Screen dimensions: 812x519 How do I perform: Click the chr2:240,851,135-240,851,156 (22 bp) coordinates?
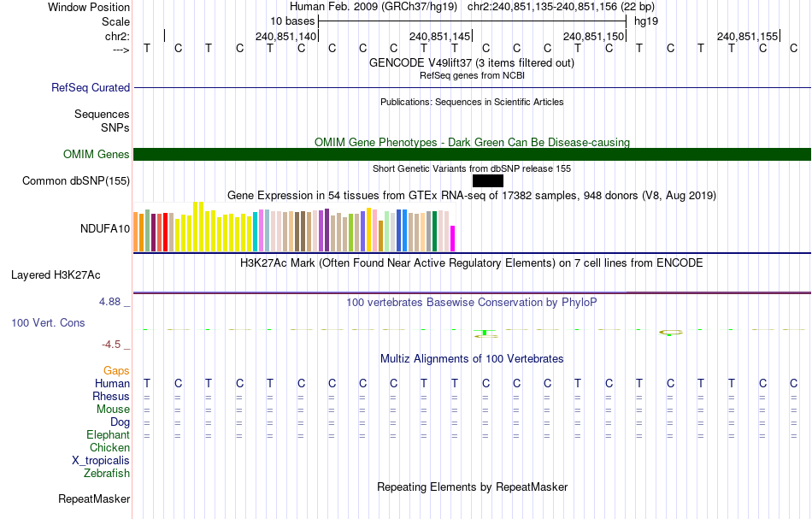[x=561, y=7]
